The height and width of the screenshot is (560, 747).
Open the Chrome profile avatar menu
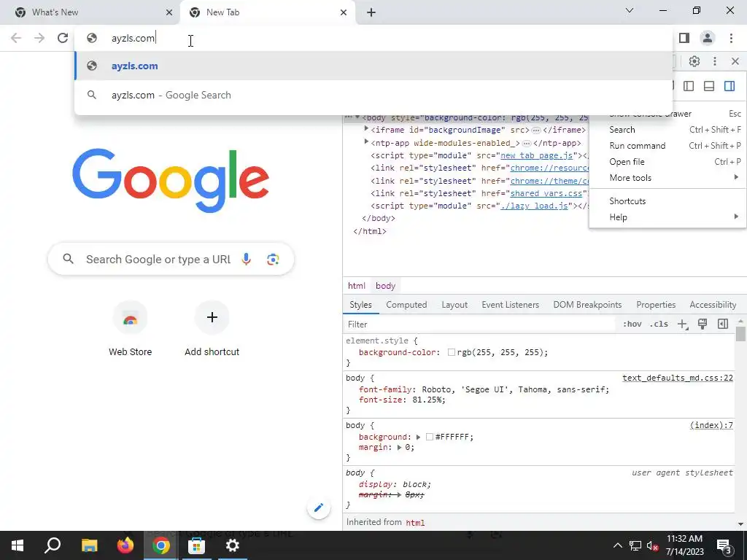[708, 38]
